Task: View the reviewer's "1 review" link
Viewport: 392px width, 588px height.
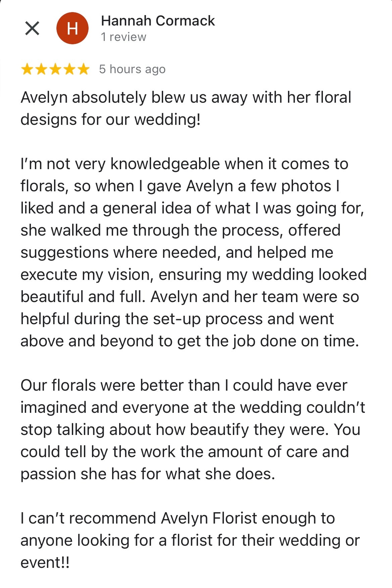Action: pyautogui.click(x=124, y=37)
